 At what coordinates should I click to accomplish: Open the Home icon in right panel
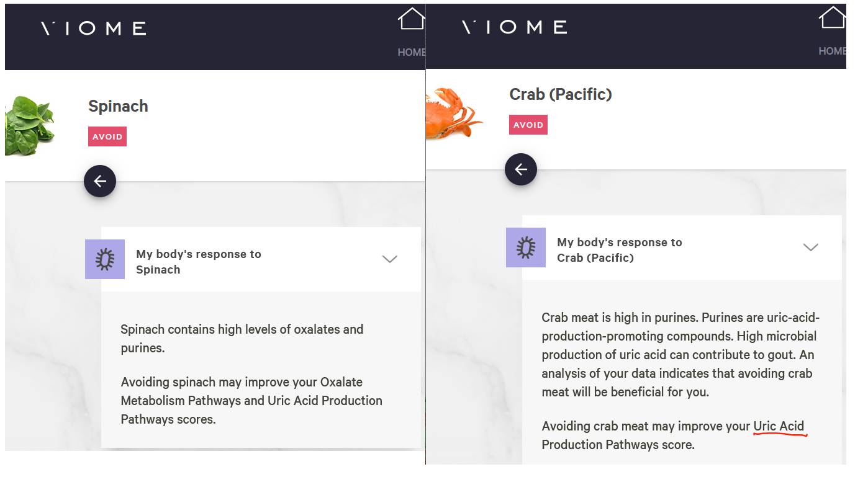pyautogui.click(x=833, y=17)
